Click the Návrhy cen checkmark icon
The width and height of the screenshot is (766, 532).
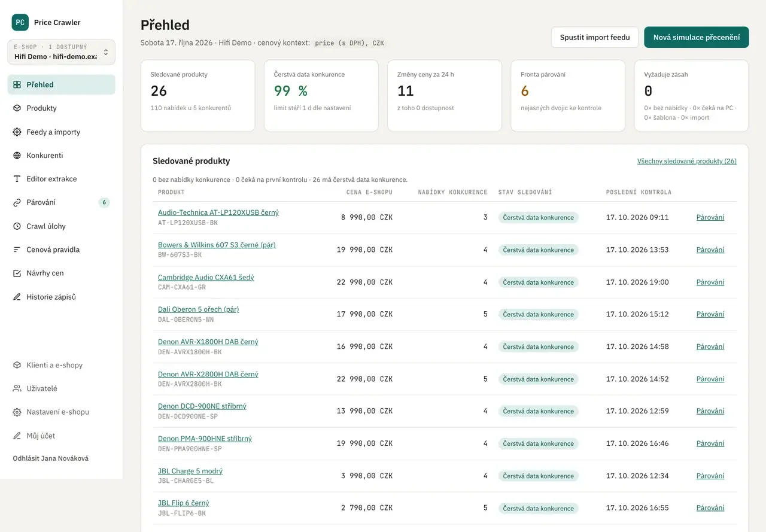point(17,273)
